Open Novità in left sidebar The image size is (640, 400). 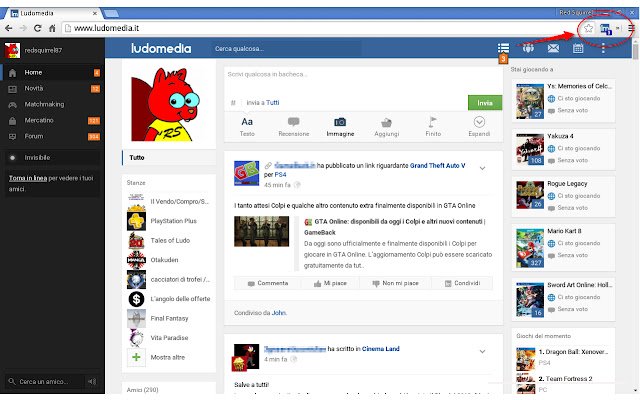pos(52,89)
